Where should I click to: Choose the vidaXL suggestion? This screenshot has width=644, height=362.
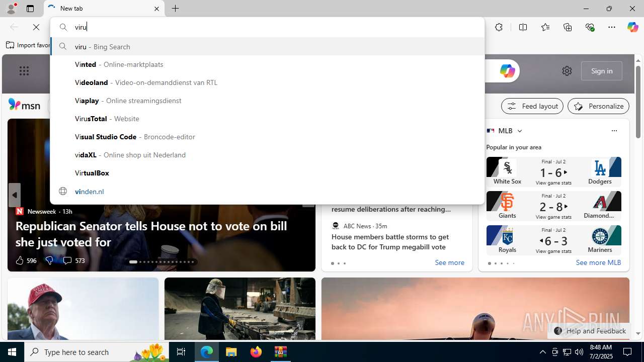point(267,155)
